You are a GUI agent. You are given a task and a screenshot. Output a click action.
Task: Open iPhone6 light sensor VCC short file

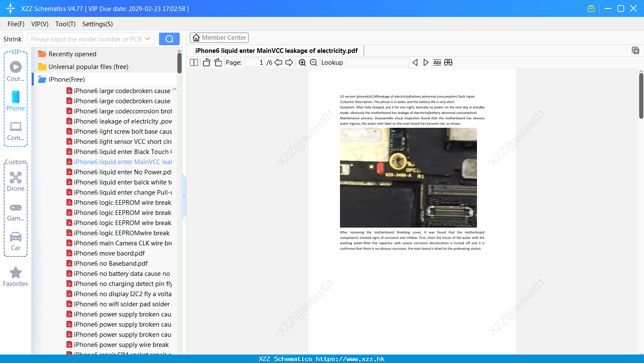click(119, 141)
